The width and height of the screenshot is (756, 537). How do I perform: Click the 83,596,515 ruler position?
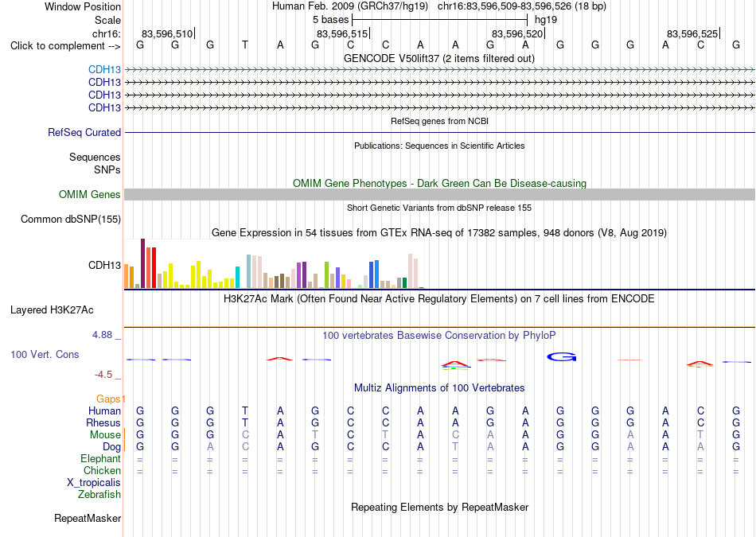(x=342, y=33)
